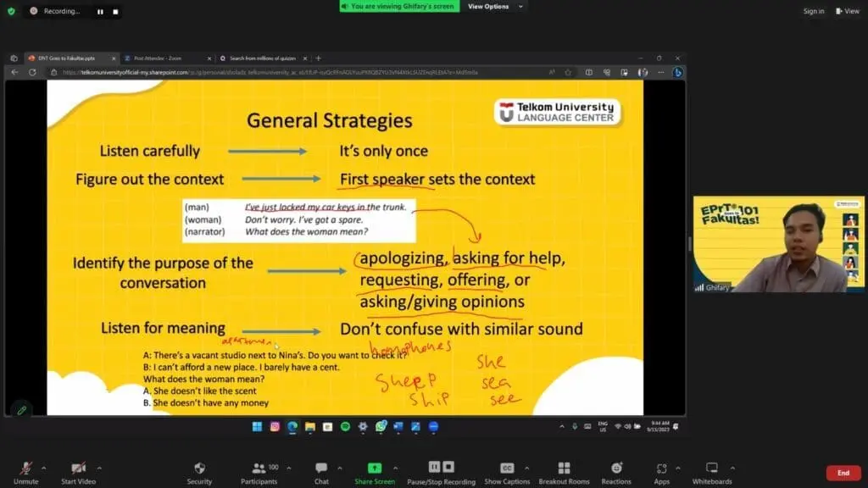Pause the recording from the top bar
Screen dimensions: 868x488
click(100, 12)
